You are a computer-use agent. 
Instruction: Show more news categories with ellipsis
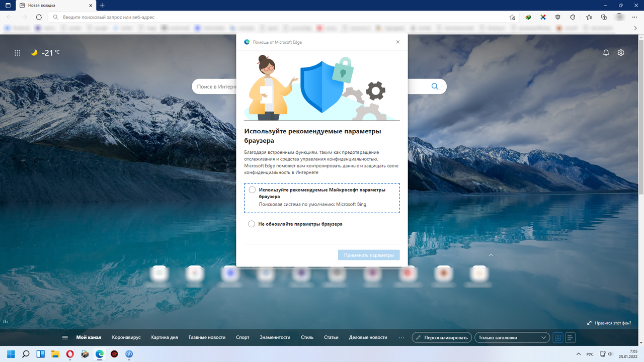point(401,337)
